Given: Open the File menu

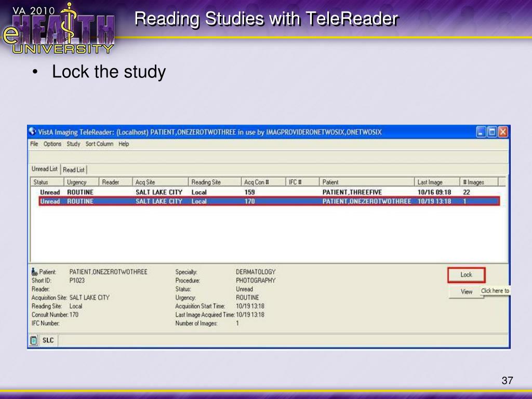Looking at the screenshot, I should coord(34,144).
